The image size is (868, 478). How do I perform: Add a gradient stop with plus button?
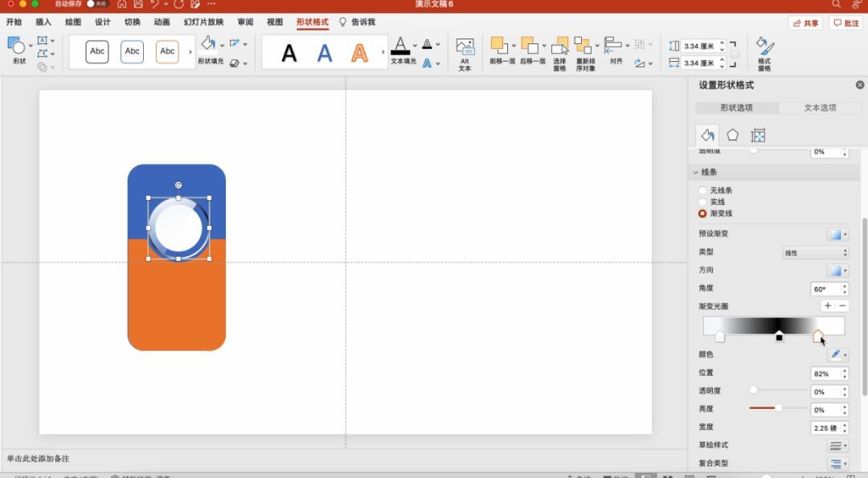tap(828, 306)
